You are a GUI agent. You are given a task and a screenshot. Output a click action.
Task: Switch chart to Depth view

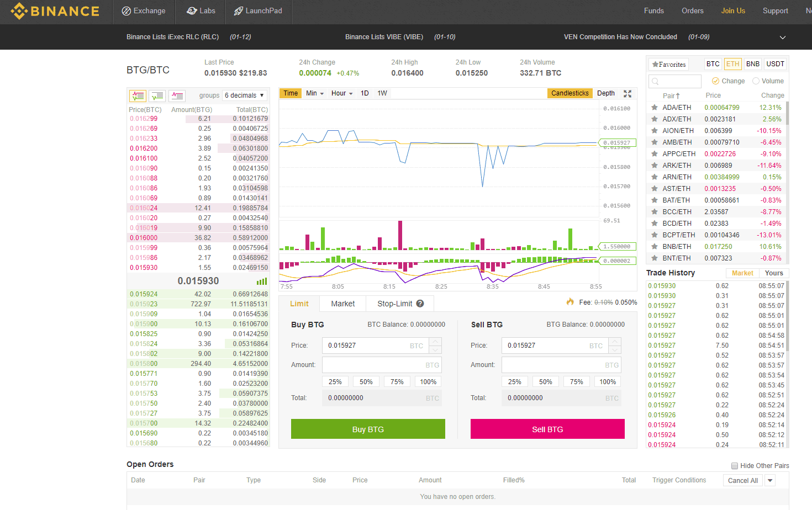[606, 93]
